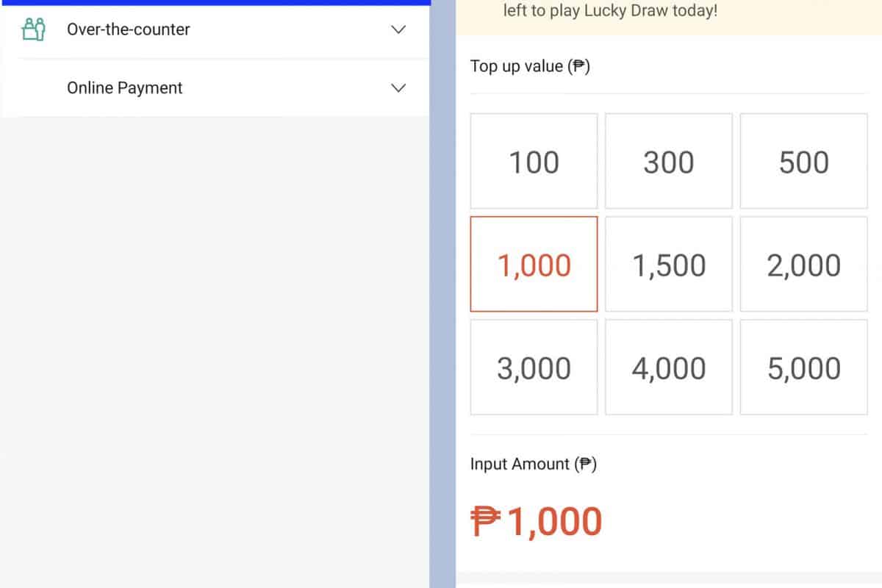Click the ₱1,000 input amount field
This screenshot has width=882, height=588.
(555, 522)
